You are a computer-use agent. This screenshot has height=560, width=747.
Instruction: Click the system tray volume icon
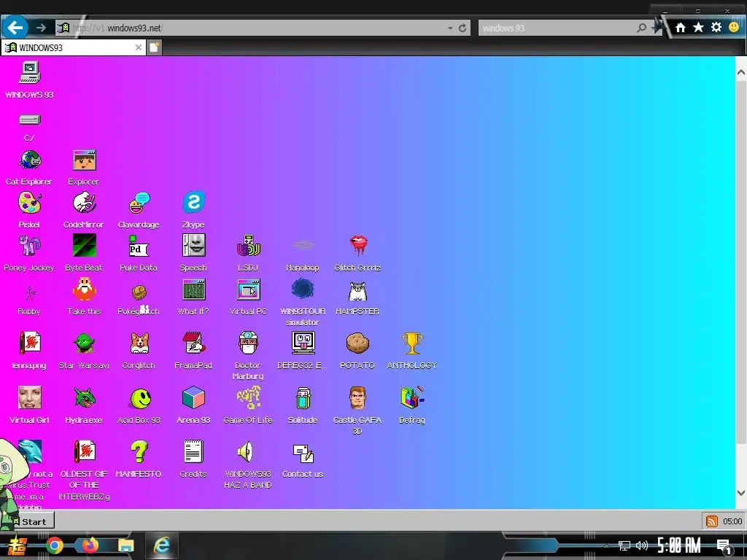click(642, 545)
